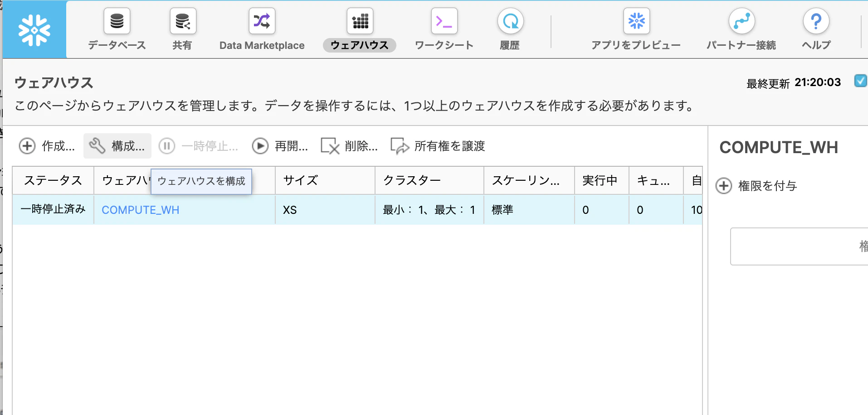Open the ワークシート terminal icon
The height and width of the screenshot is (415, 868).
444,21
